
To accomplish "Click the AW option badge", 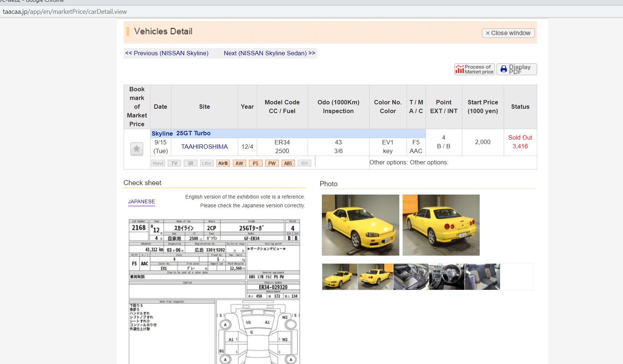I will [x=239, y=163].
